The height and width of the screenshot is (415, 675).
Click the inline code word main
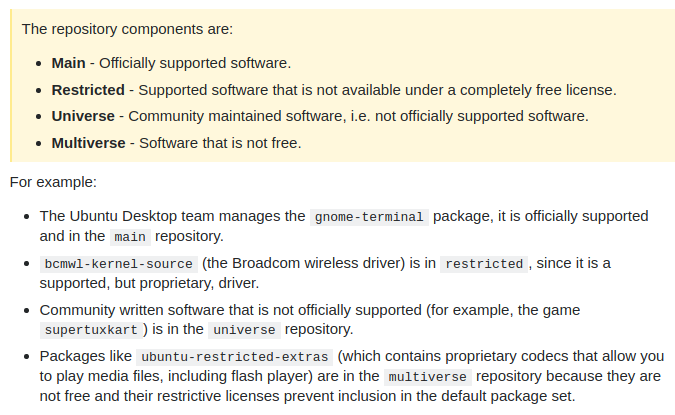point(129,237)
